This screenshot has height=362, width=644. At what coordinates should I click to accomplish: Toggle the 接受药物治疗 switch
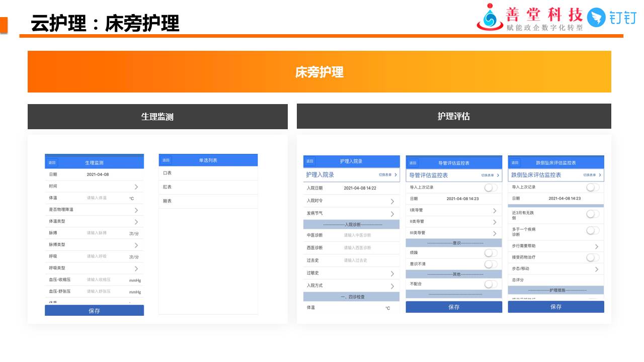(x=593, y=257)
